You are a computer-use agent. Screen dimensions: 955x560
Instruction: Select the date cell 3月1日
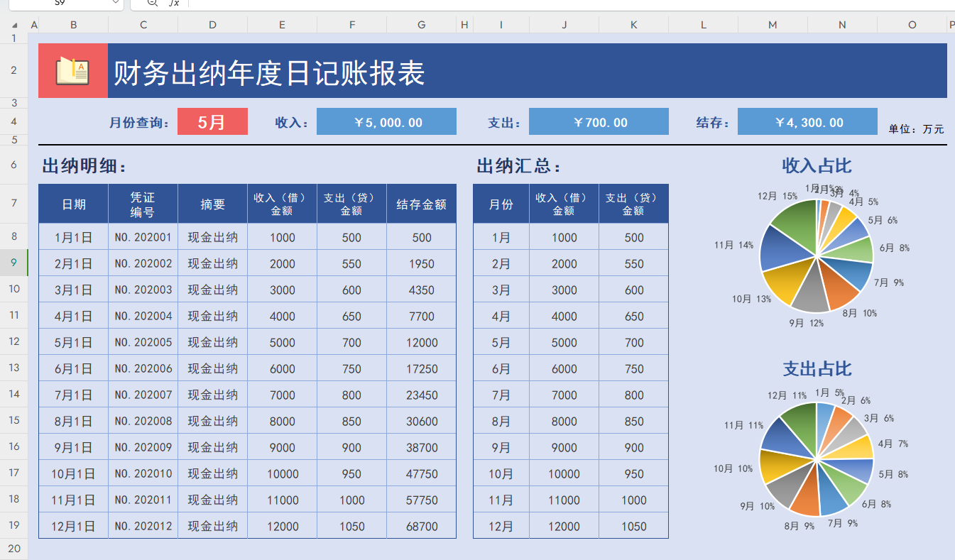pos(73,290)
